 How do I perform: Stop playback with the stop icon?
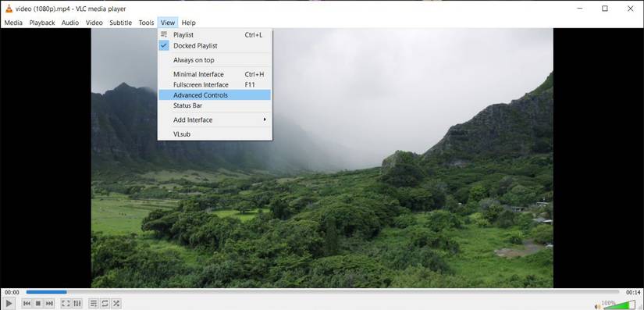37,304
